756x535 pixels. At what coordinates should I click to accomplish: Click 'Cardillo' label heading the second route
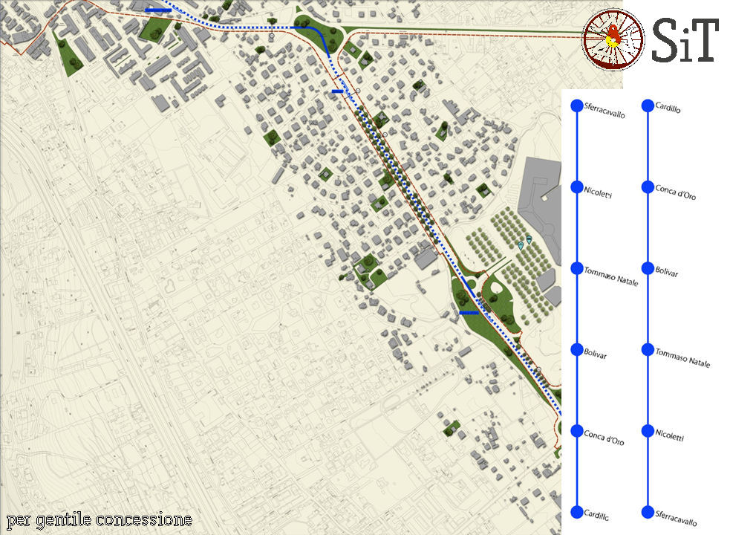click(x=668, y=108)
